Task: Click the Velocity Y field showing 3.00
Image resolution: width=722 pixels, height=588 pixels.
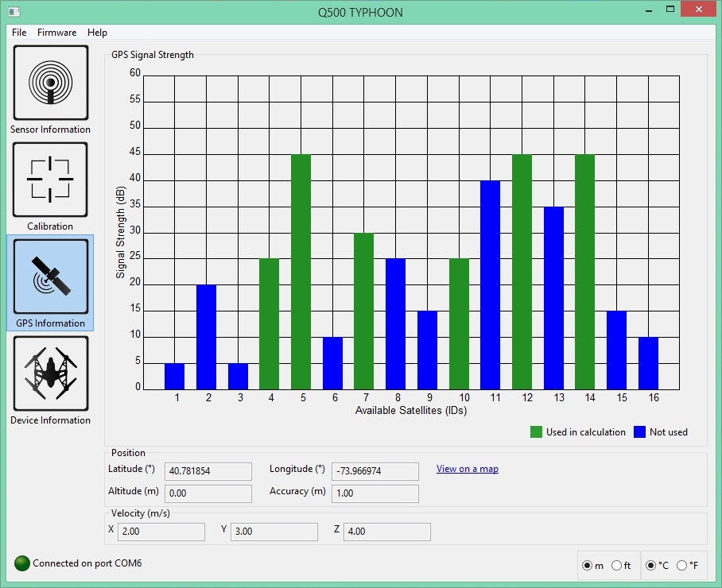Action: coord(274,532)
